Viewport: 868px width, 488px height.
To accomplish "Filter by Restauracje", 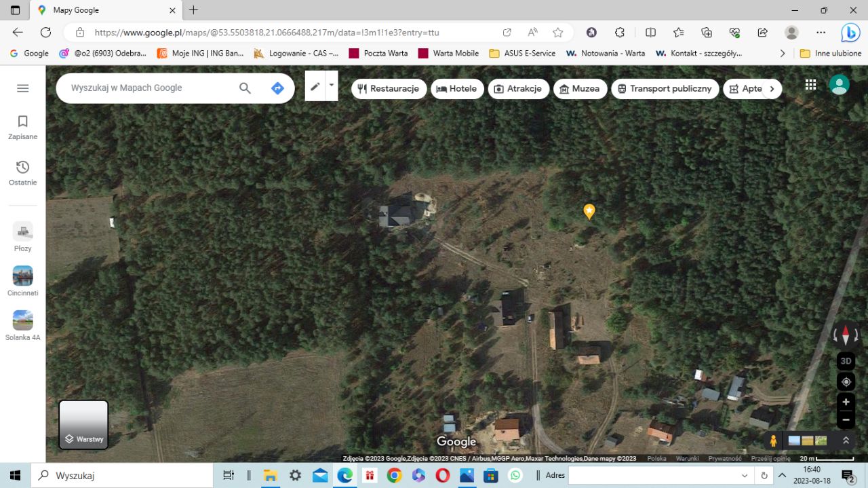I will point(389,89).
